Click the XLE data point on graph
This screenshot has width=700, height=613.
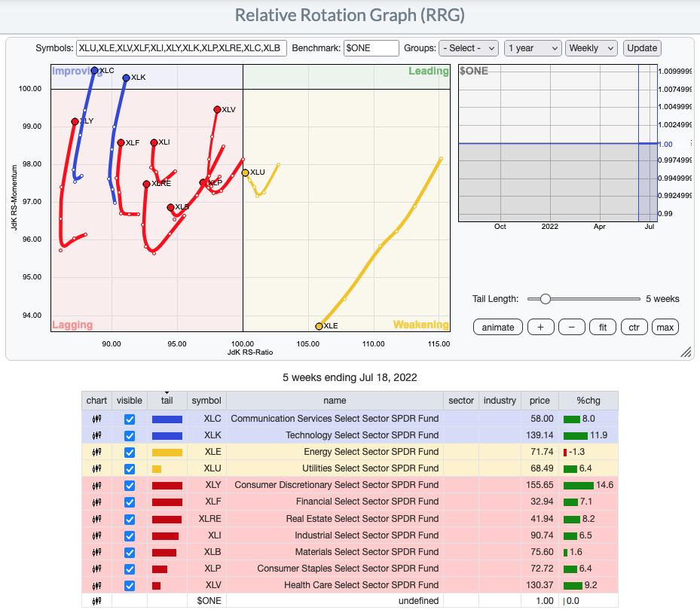319,327
